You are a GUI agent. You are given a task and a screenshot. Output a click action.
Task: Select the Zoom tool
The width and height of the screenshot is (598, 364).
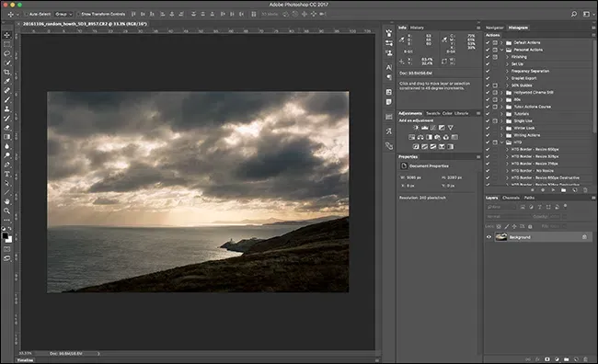pos(6,210)
